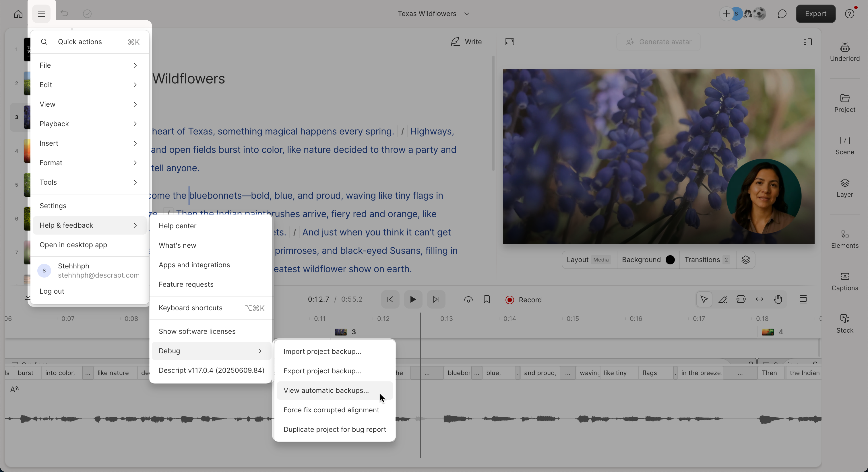The image size is (868, 472).
Task: Open the help question mark icon
Action: click(x=849, y=14)
